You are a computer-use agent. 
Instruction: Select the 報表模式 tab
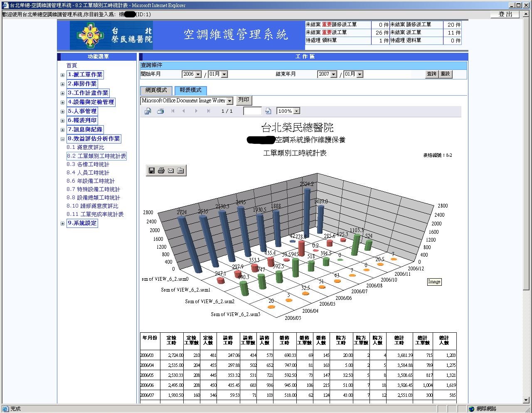coord(190,90)
